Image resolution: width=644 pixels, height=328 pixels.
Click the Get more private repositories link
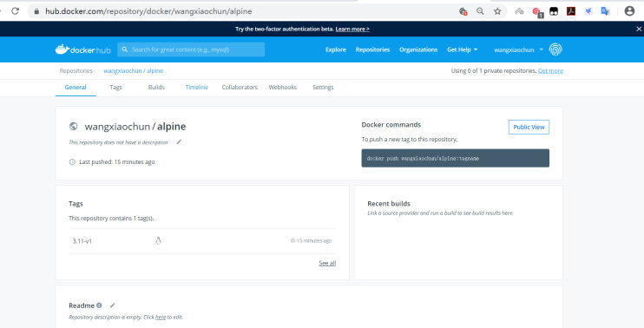pos(550,70)
